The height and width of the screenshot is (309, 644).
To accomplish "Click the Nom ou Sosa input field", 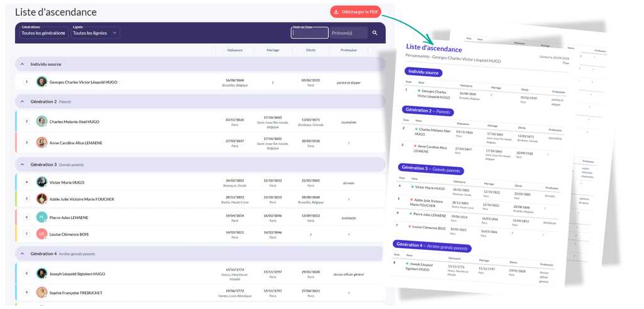I will point(309,33).
